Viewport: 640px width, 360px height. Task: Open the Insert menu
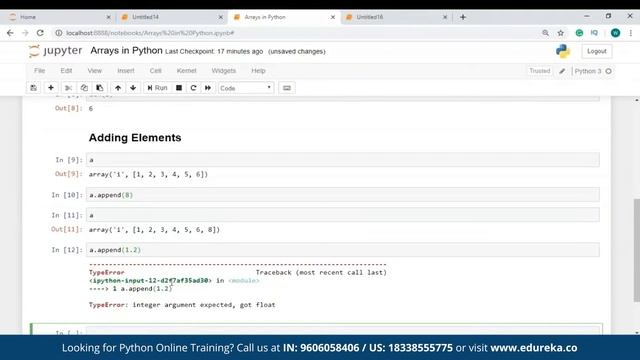coord(126,71)
